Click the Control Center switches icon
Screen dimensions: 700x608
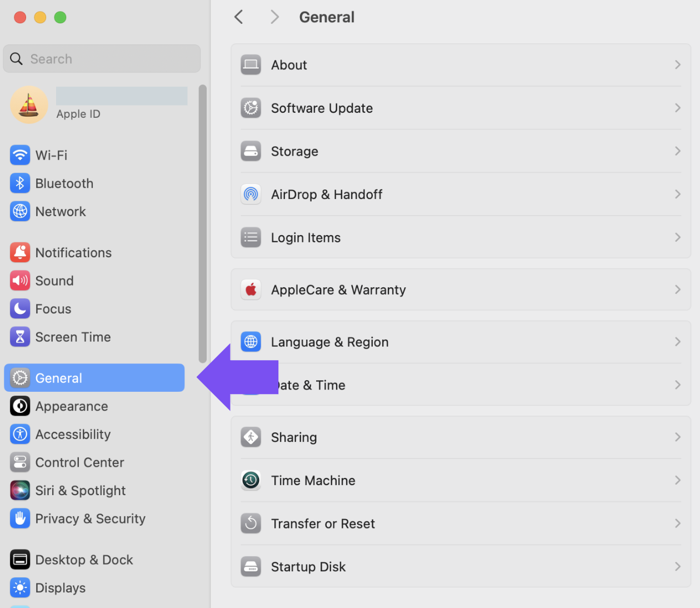coord(20,462)
